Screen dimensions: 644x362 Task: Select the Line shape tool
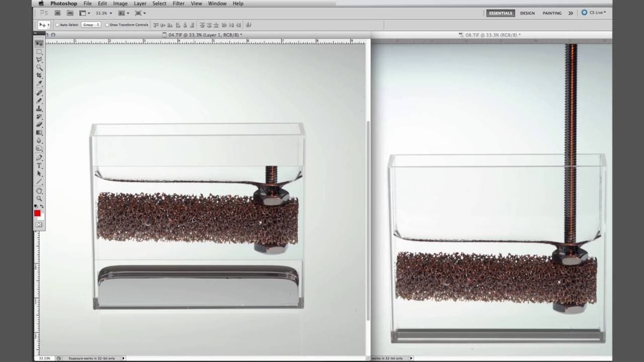39,182
